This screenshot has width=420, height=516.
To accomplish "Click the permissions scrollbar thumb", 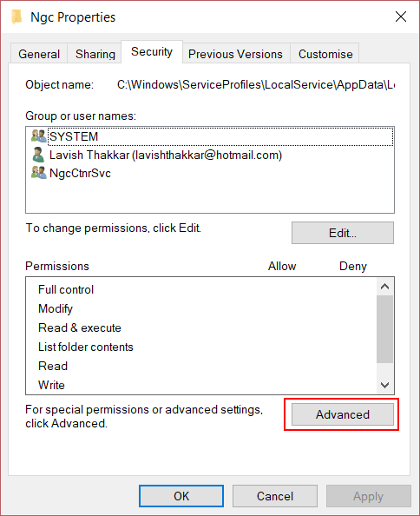I will pos(384,329).
